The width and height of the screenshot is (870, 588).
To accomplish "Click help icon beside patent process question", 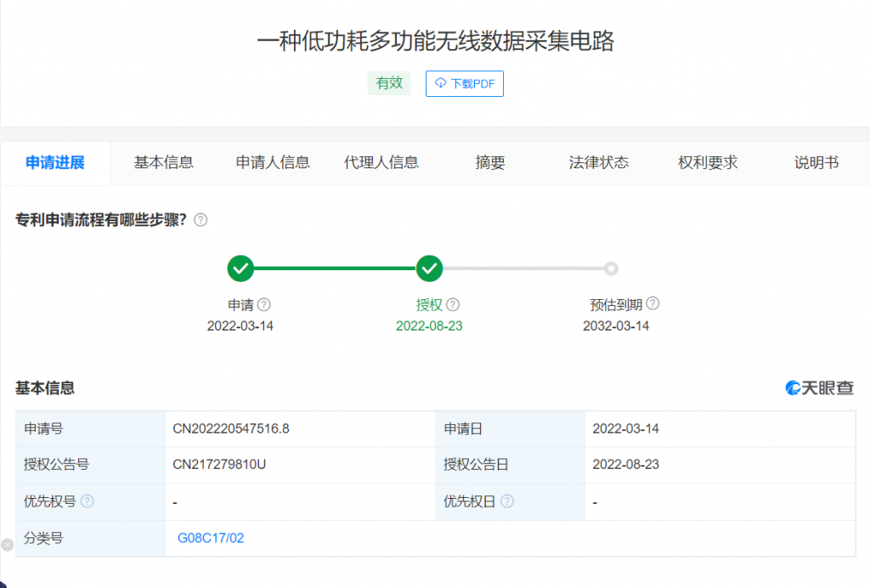I will pos(201,220).
